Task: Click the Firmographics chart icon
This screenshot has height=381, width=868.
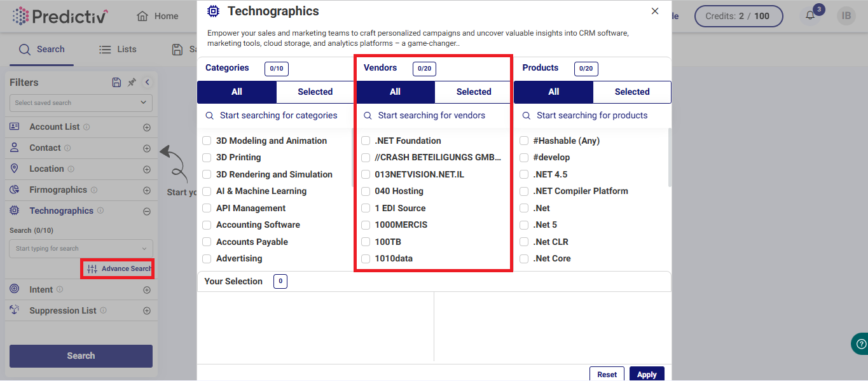Action: click(x=15, y=190)
